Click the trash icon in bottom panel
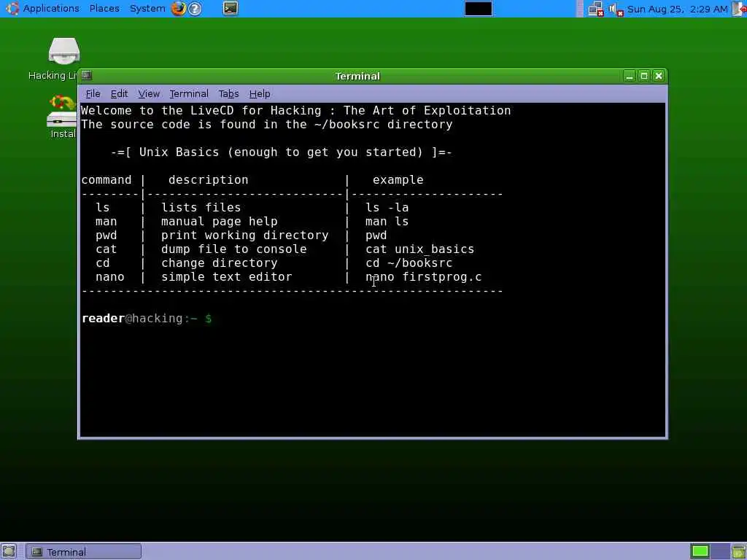This screenshot has height=560, width=747. pos(739,551)
